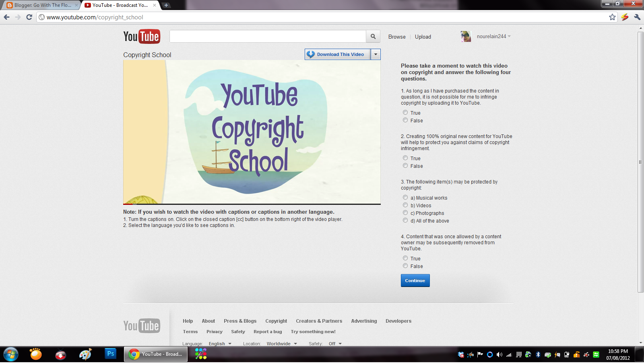Open the Help footer link
Screen dimensions: 644x363
coord(188,321)
